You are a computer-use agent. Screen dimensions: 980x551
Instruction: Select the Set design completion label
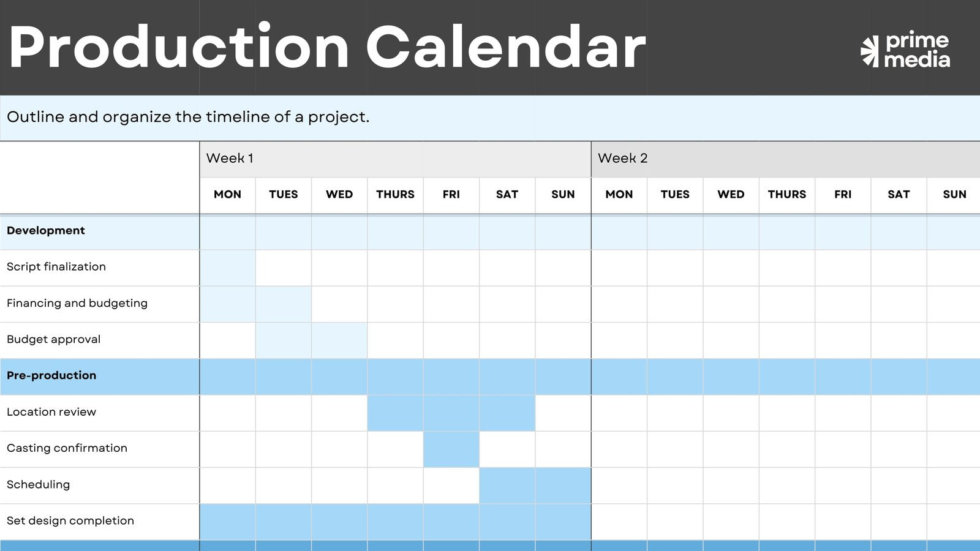70,520
